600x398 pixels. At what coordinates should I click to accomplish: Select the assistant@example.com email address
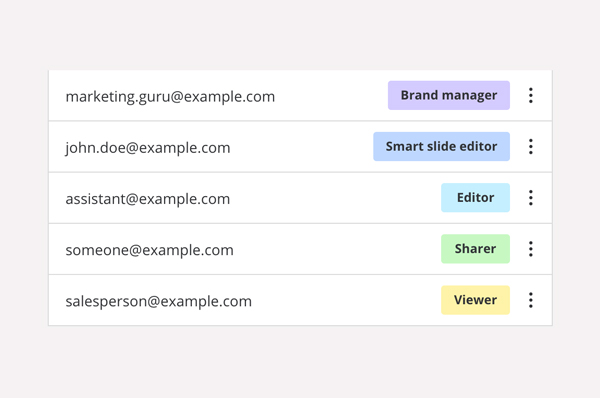(148, 199)
